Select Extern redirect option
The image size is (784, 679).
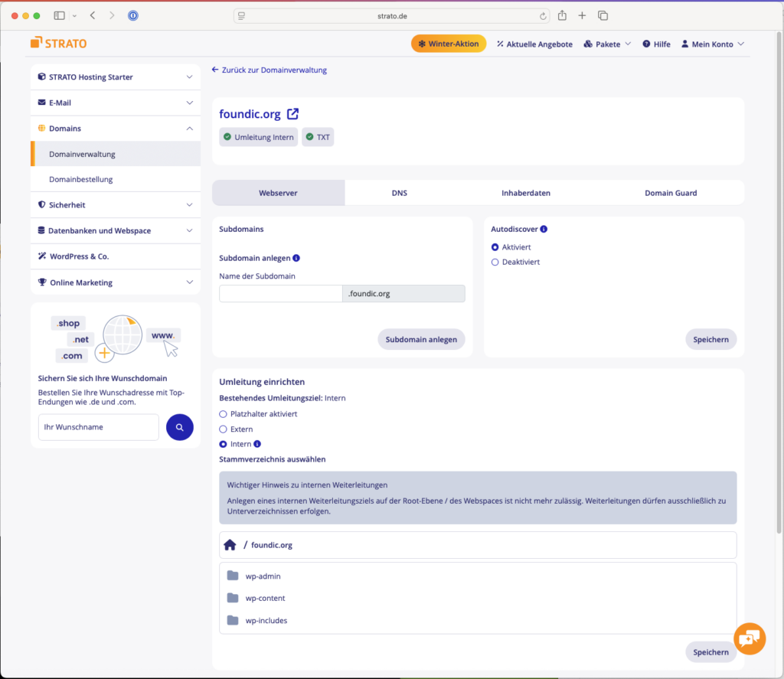pos(224,429)
